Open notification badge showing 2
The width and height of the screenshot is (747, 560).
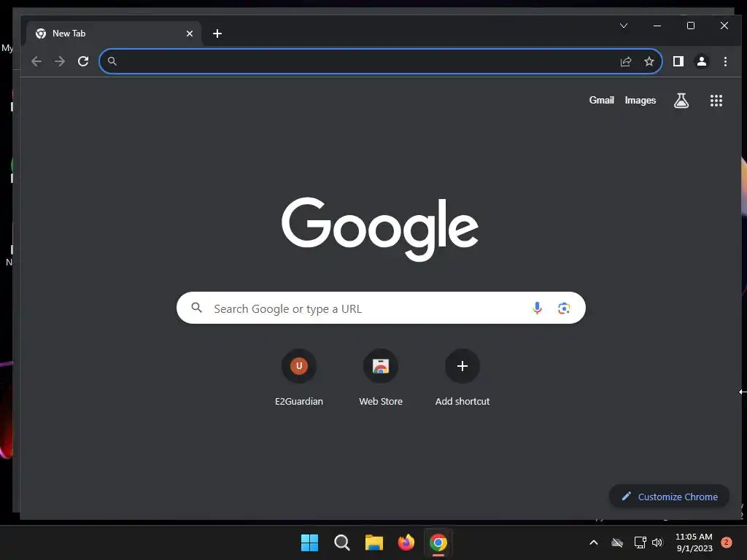click(726, 542)
